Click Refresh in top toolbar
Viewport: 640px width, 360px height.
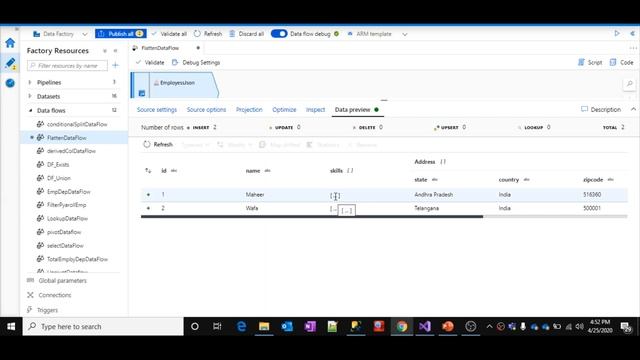click(208, 34)
